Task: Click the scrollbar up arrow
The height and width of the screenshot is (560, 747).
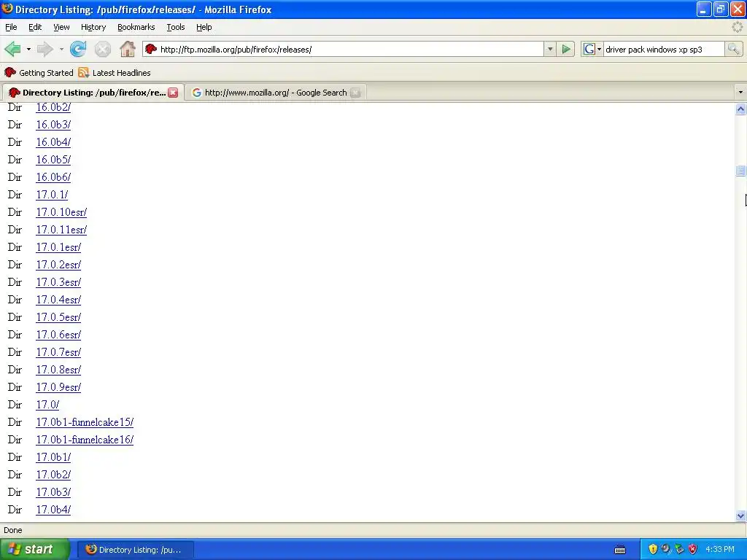Action: (740, 109)
